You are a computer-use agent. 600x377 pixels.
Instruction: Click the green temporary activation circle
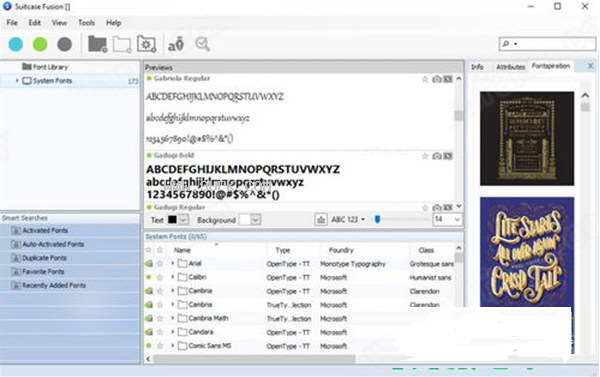(40, 44)
